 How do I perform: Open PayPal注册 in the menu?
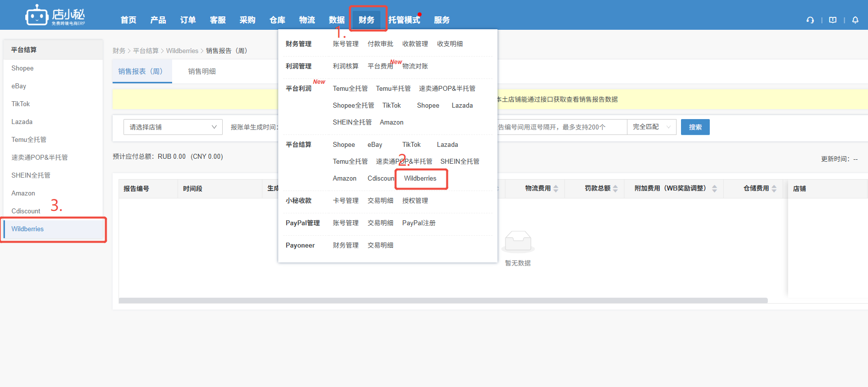coord(419,223)
